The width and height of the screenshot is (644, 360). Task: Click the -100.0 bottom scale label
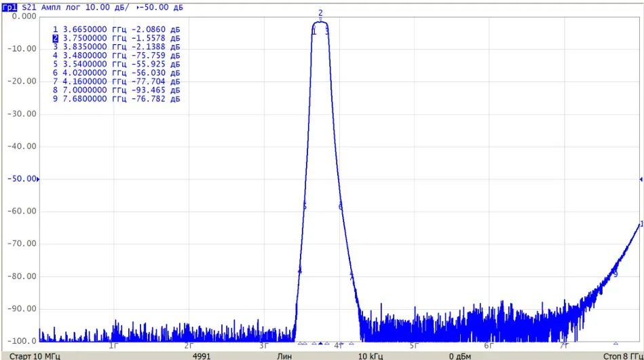22,341
